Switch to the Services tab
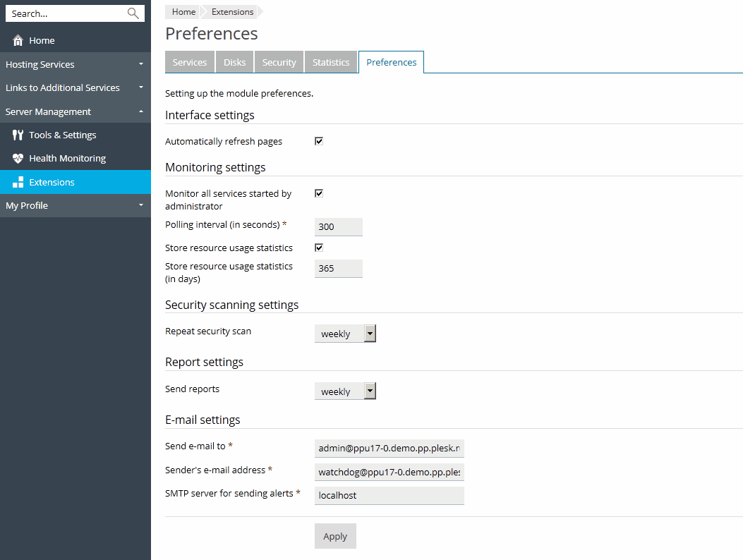Screen dimensions: 743x560 (x=190, y=62)
